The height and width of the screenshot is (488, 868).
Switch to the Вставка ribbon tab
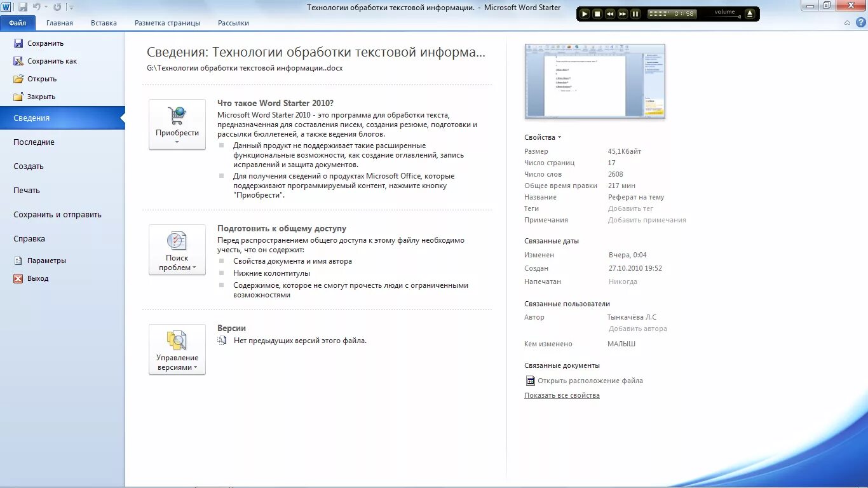click(104, 23)
